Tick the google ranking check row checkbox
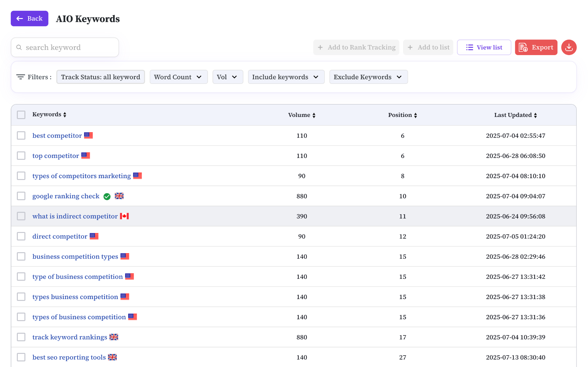 pos(21,196)
